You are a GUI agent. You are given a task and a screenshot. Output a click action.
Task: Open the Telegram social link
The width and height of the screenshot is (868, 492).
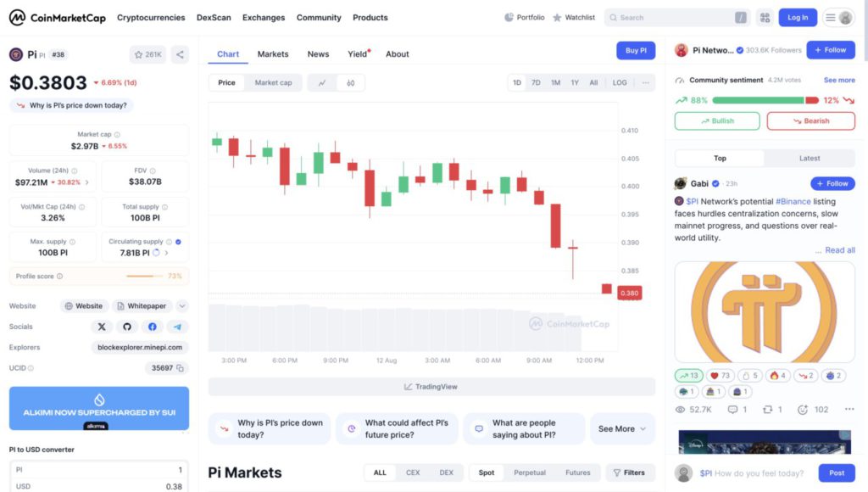[x=178, y=327]
